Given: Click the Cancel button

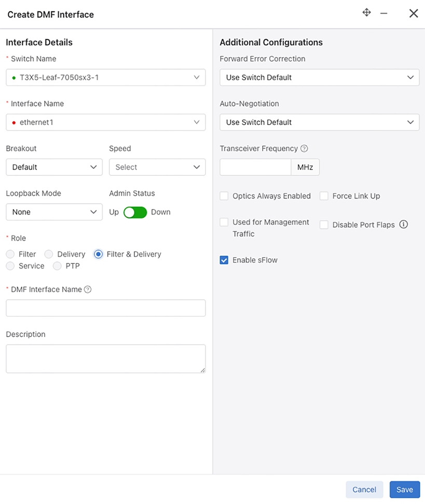Looking at the screenshot, I should coord(364,489).
